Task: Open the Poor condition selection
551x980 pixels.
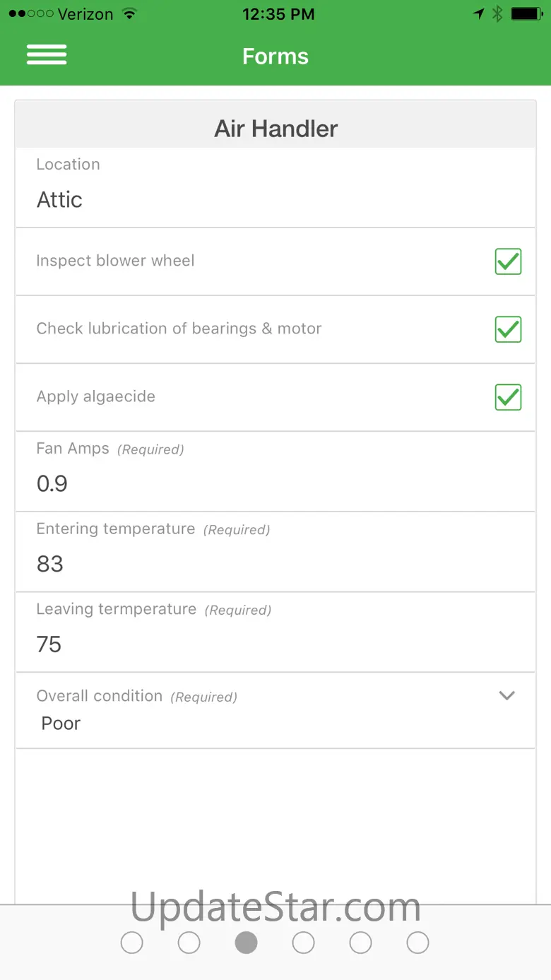Action: click(x=61, y=724)
